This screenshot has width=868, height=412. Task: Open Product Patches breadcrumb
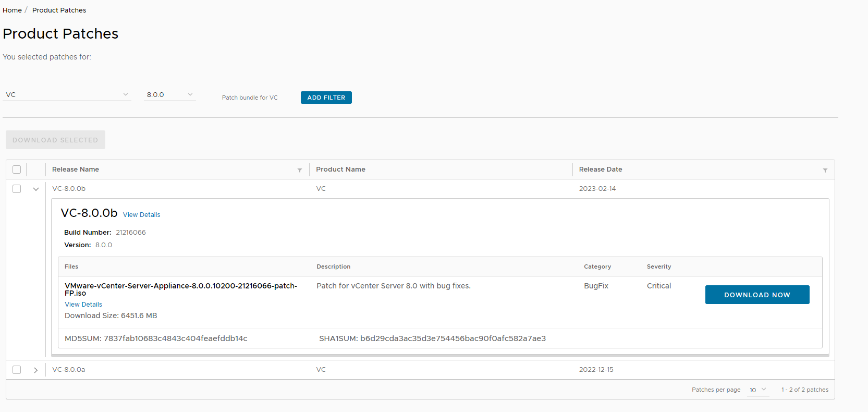click(59, 10)
